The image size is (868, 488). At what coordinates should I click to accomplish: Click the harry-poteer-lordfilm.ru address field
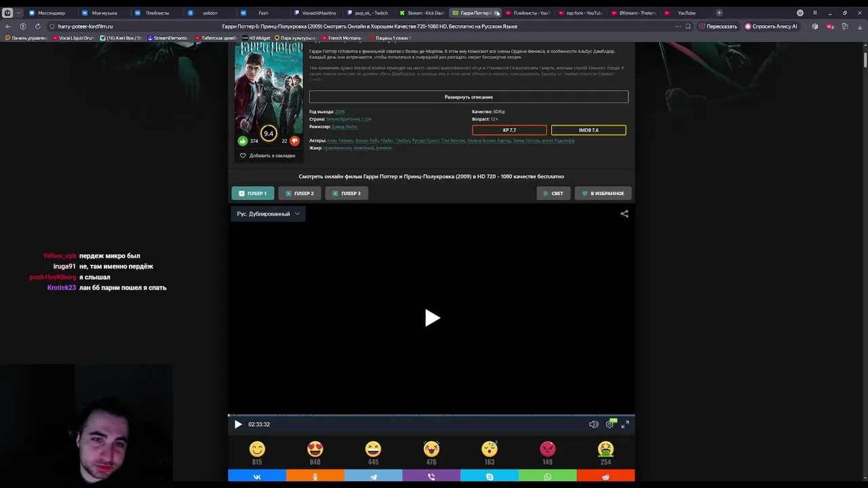click(85, 26)
